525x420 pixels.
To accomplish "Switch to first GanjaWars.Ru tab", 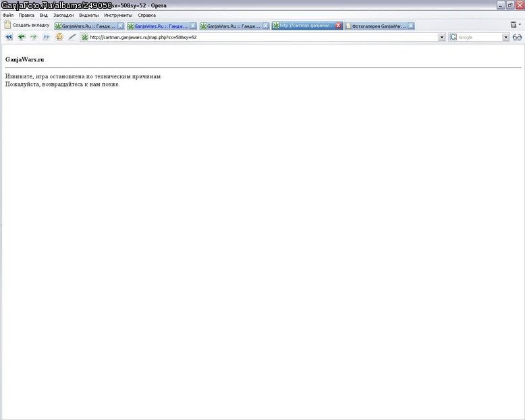I will (x=89, y=26).
